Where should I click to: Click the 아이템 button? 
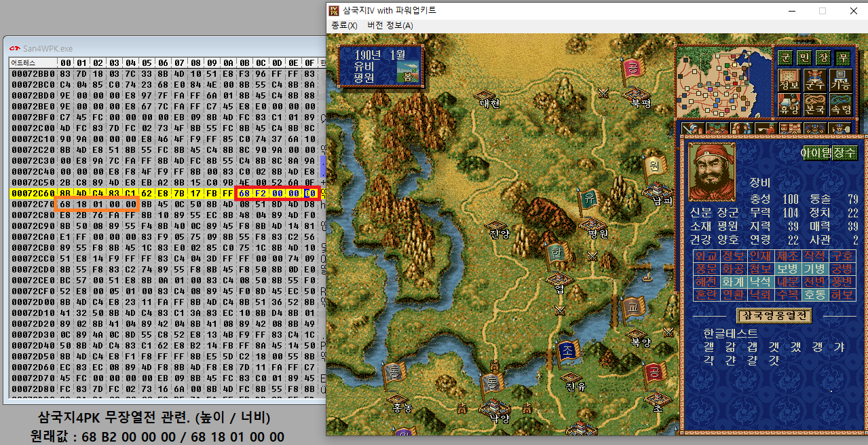coord(816,154)
